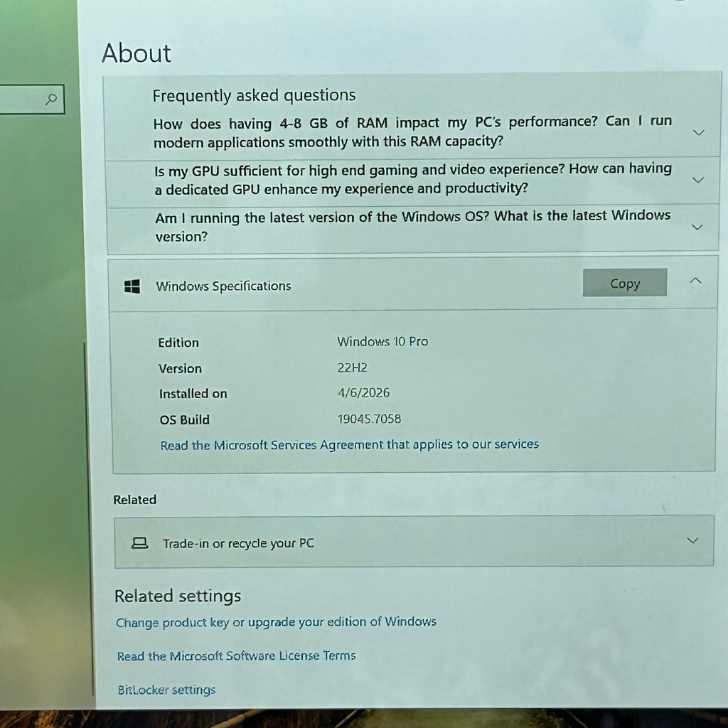Screen dimensions: 728x728
Task: Click the laptop icon beside Trade-in
Action: pos(139,542)
